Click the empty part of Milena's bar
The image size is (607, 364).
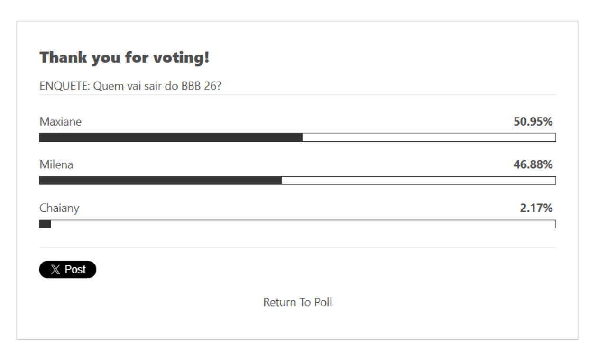(x=418, y=181)
